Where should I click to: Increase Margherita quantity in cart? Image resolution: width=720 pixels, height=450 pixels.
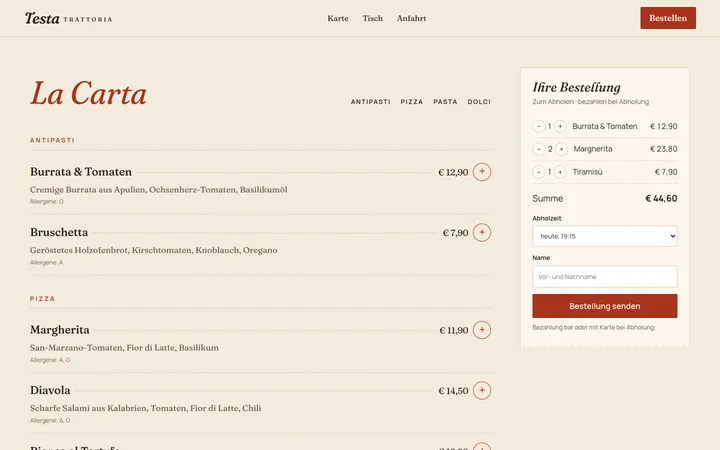[x=562, y=149]
